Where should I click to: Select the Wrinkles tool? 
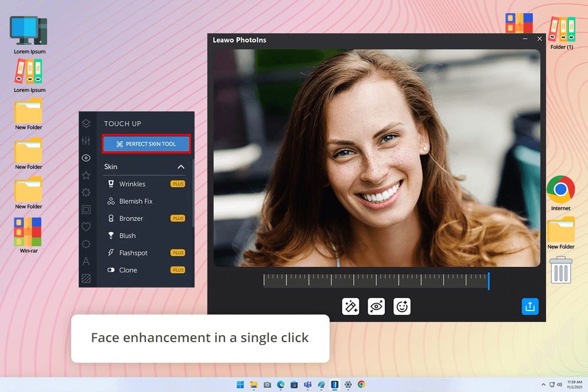pyautogui.click(x=146, y=184)
